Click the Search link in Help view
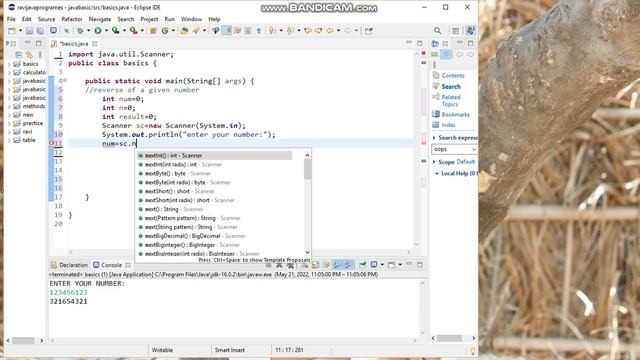 pos(451,87)
